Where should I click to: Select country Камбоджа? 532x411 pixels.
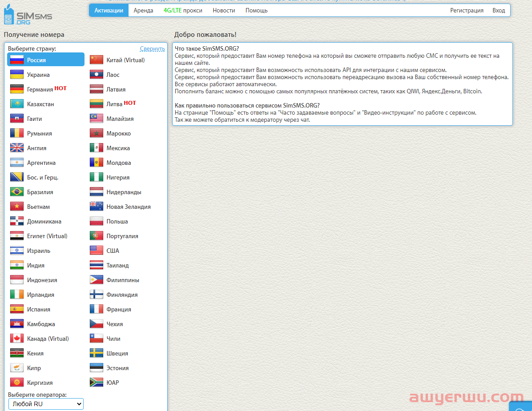coord(41,324)
